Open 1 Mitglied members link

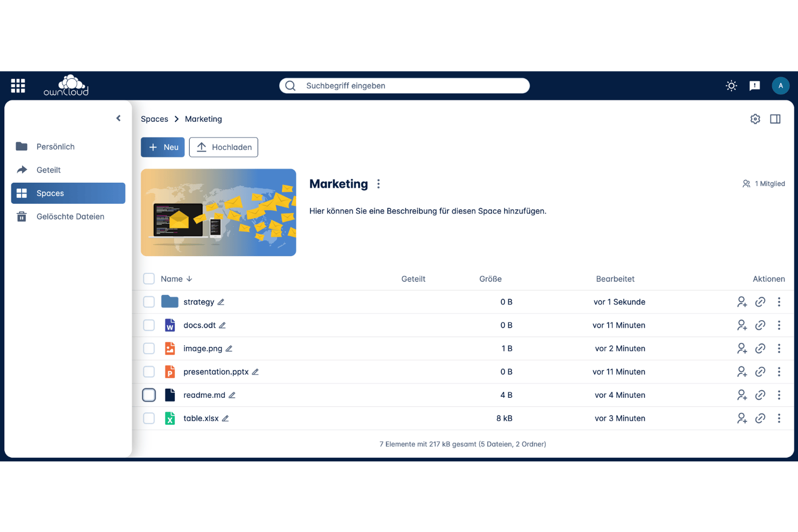(x=763, y=184)
